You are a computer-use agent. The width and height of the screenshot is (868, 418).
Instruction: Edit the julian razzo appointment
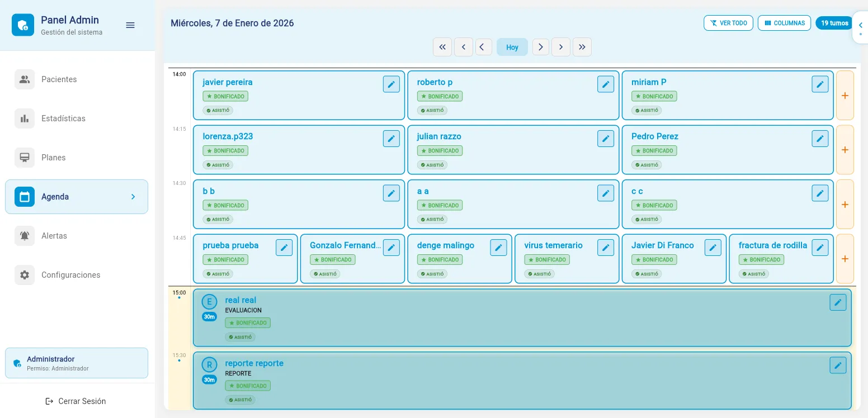[606, 139]
